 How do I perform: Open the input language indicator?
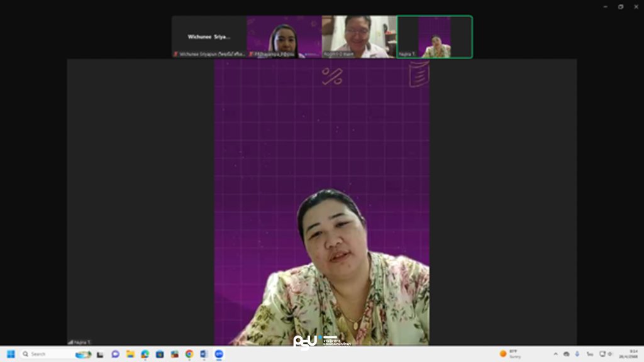(590, 354)
